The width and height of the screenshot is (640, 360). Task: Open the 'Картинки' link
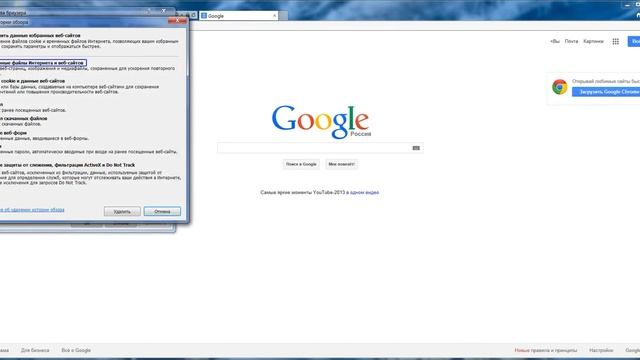tap(593, 41)
